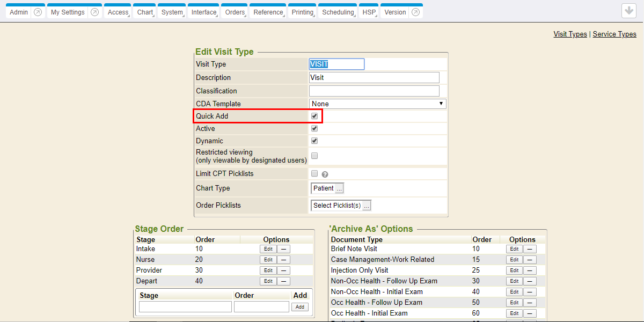The image size is (644, 322).
Task: Uncheck the Quick Add checkbox
Action: coord(314,116)
